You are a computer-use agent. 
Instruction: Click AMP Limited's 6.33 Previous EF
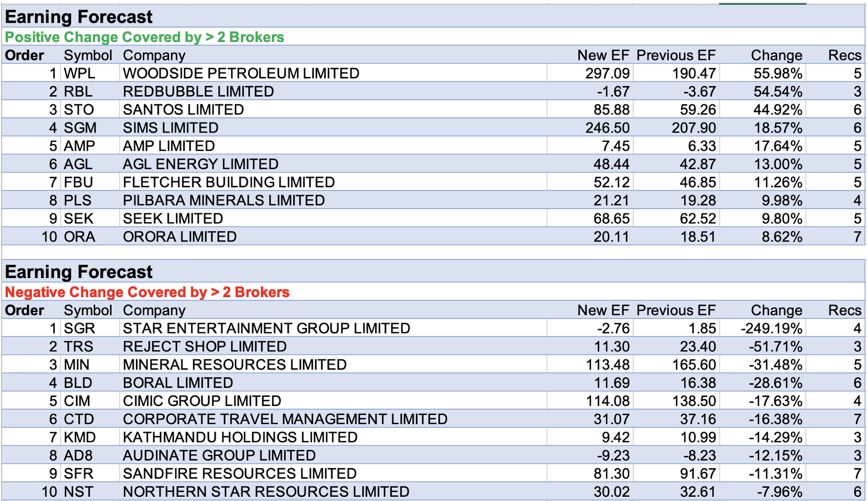pyautogui.click(x=698, y=146)
